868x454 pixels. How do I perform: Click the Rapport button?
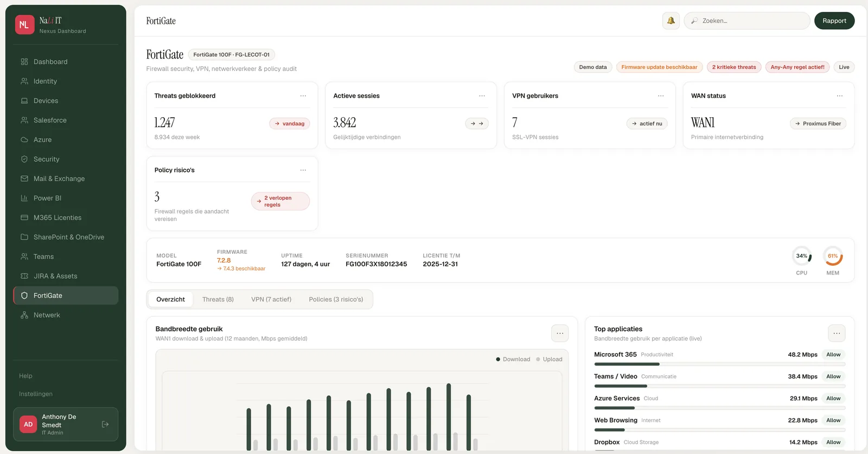coord(834,21)
